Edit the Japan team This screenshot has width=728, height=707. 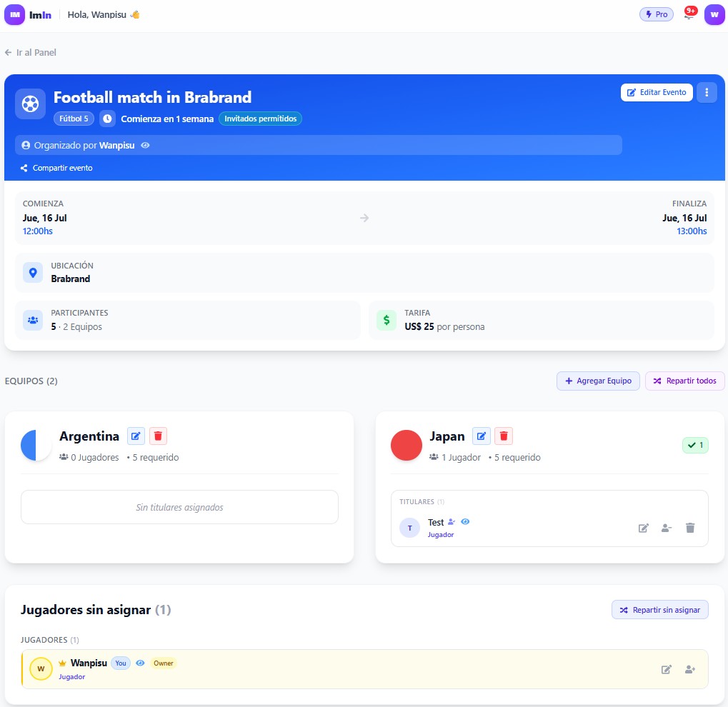pyautogui.click(x=482, y=436)
